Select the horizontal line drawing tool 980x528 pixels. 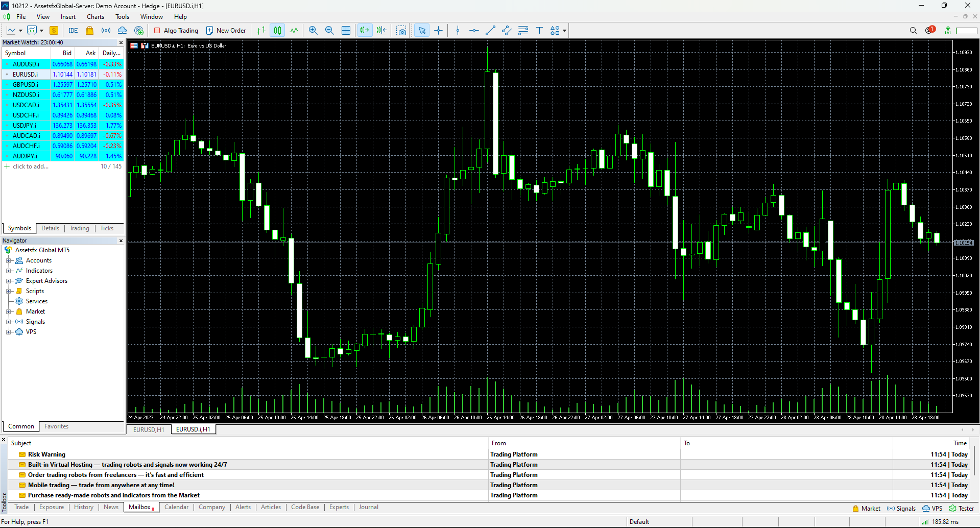click(474, 31)
